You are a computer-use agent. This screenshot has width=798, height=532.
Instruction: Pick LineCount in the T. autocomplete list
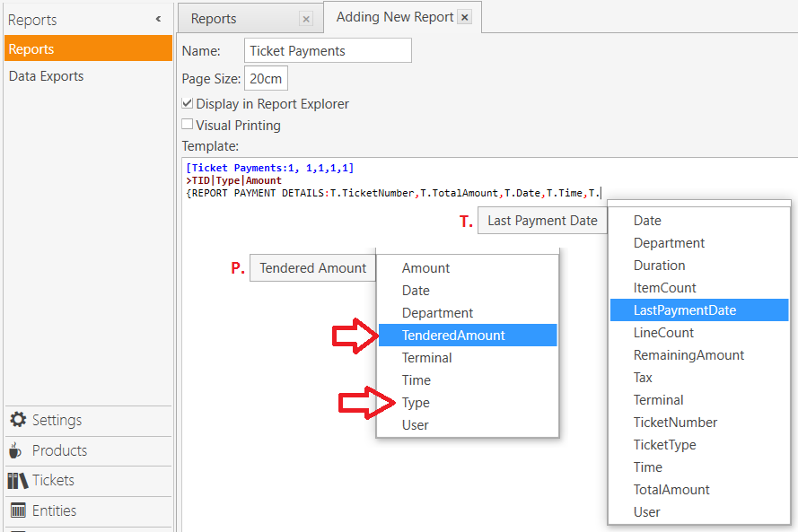pos(699,332)
